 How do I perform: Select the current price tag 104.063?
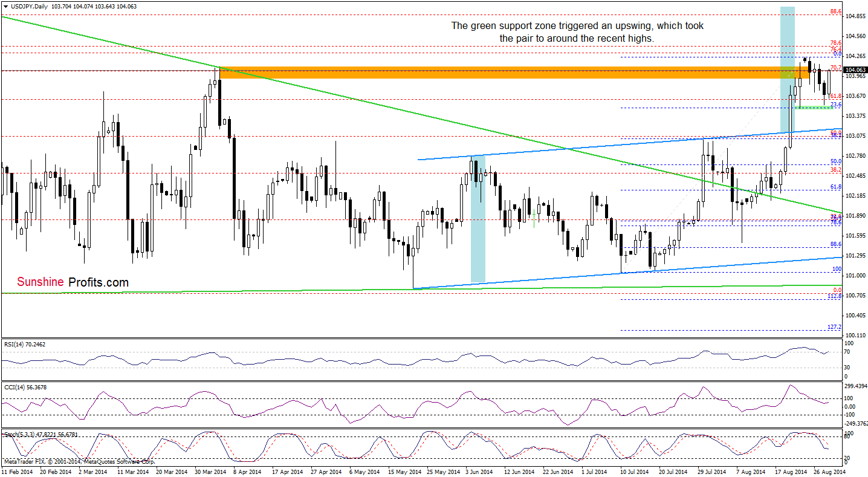coord(856,70)
